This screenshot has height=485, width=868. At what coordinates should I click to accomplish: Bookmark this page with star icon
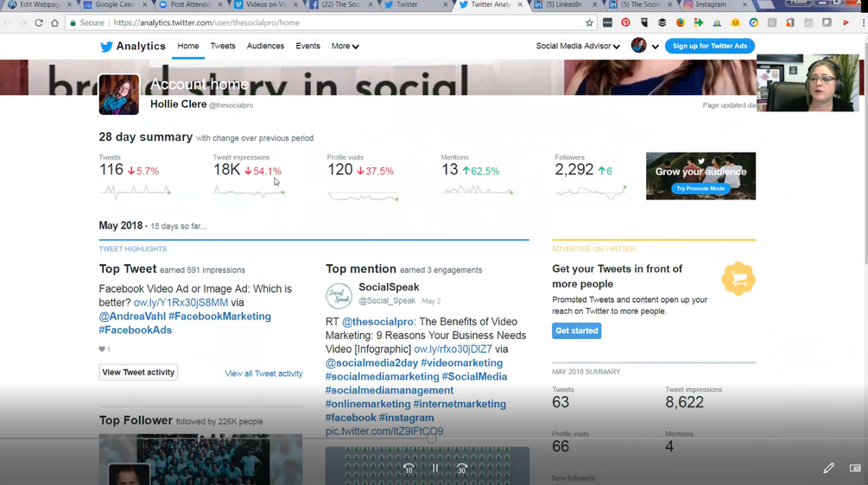point(589,22)
